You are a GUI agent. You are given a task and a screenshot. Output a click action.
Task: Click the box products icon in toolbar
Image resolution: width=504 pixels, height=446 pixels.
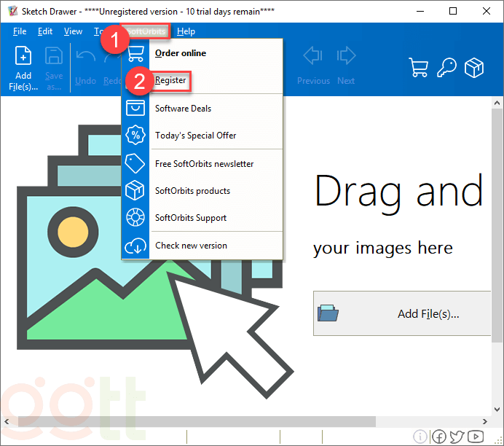[475, 68]
